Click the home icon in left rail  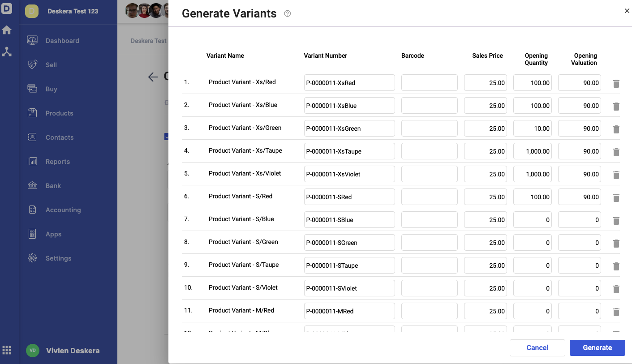pos(7,30)
